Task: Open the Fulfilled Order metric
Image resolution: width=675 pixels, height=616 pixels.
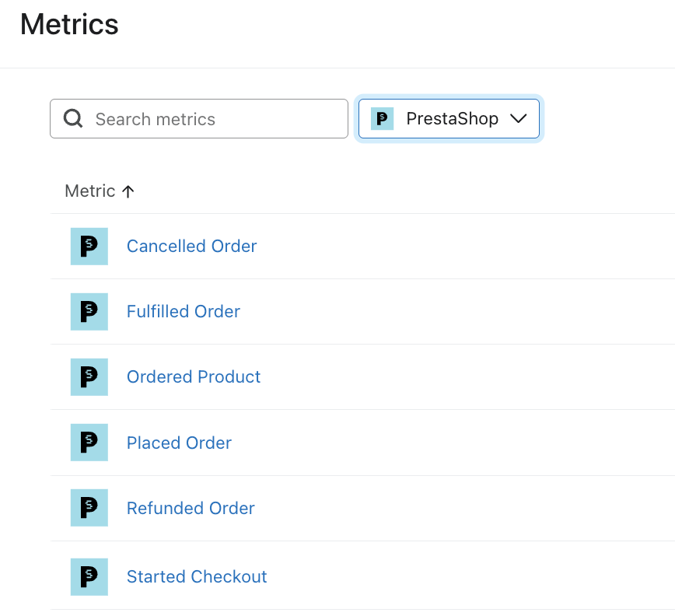Action: (183, 312)
